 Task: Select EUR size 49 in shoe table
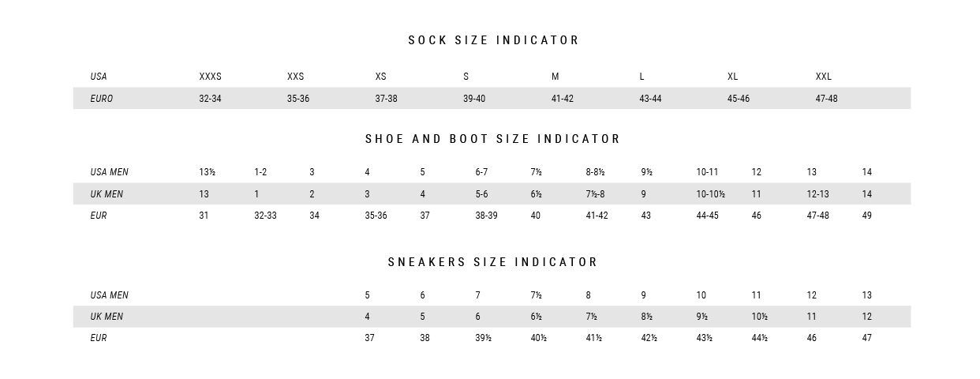coord(867,216)
